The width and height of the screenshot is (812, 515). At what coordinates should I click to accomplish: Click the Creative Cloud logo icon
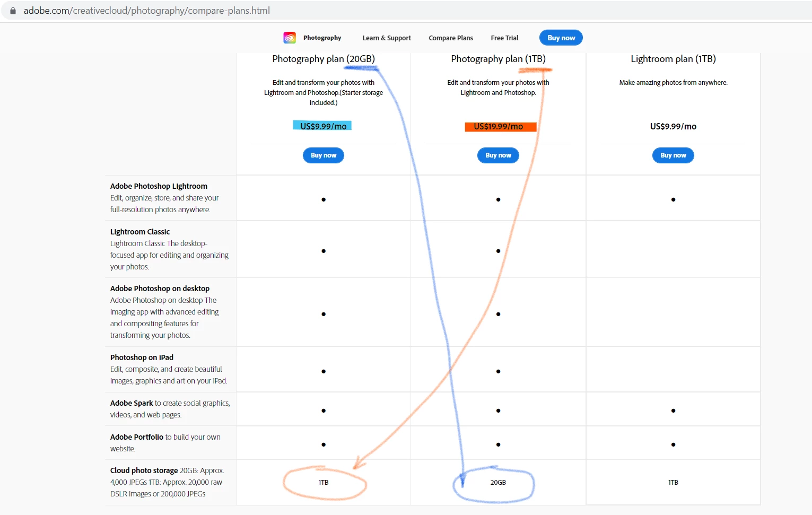pyautogui.click(x=290, y=38)
